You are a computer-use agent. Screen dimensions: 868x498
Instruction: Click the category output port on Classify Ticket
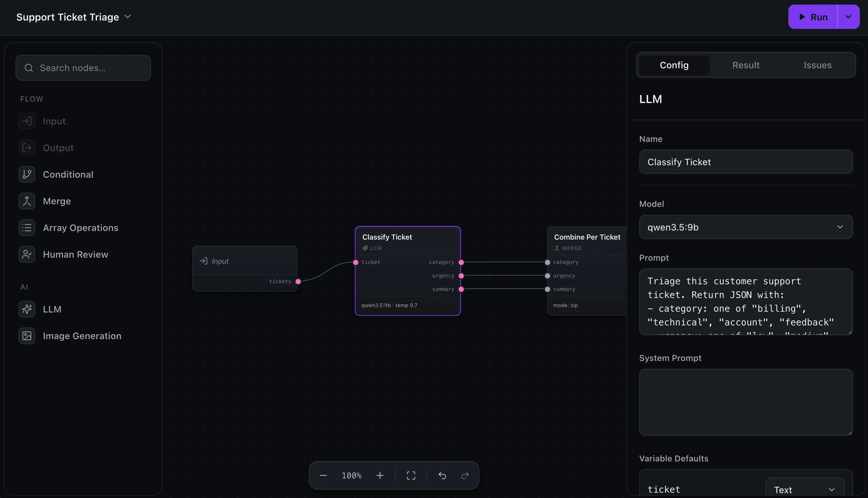(461, 262)
